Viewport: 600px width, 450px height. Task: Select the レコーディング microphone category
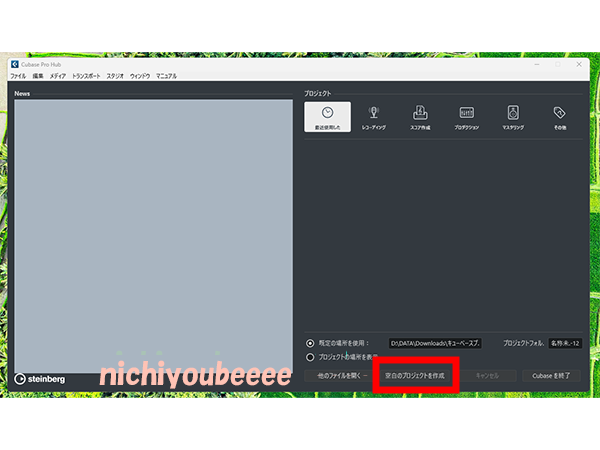pos(374,117)
